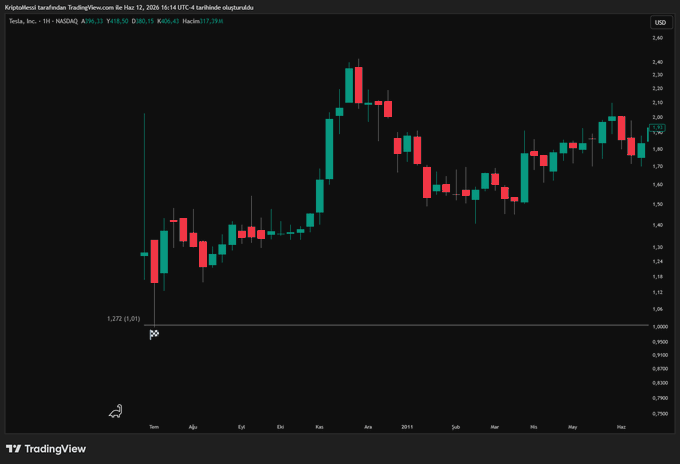Click the dinosaur icon at the bottom left

point(115,411)
